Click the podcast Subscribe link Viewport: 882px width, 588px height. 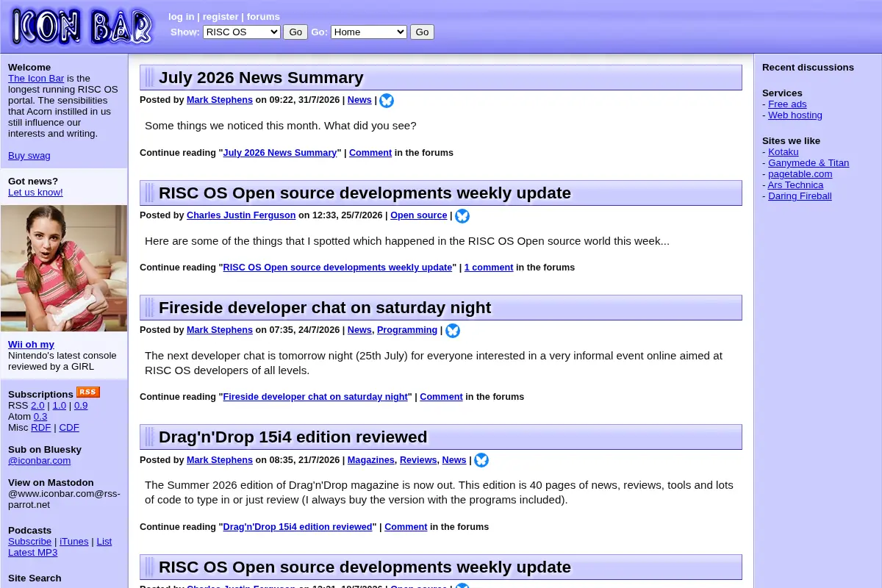tap(30, 541)
